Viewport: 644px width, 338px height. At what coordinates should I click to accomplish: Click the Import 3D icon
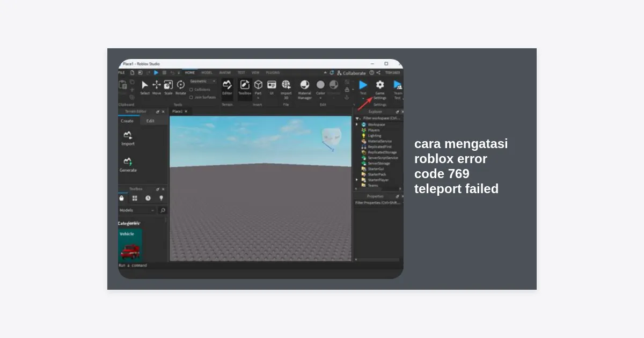(286, 85)
